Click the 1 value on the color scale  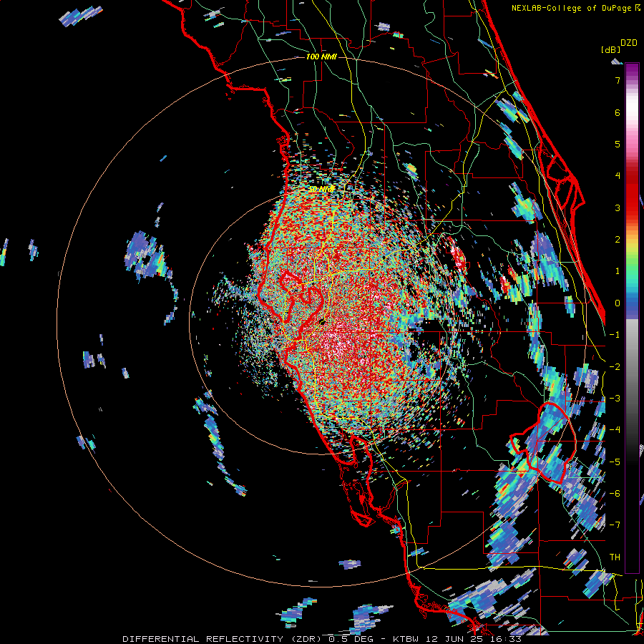[618, 271]
